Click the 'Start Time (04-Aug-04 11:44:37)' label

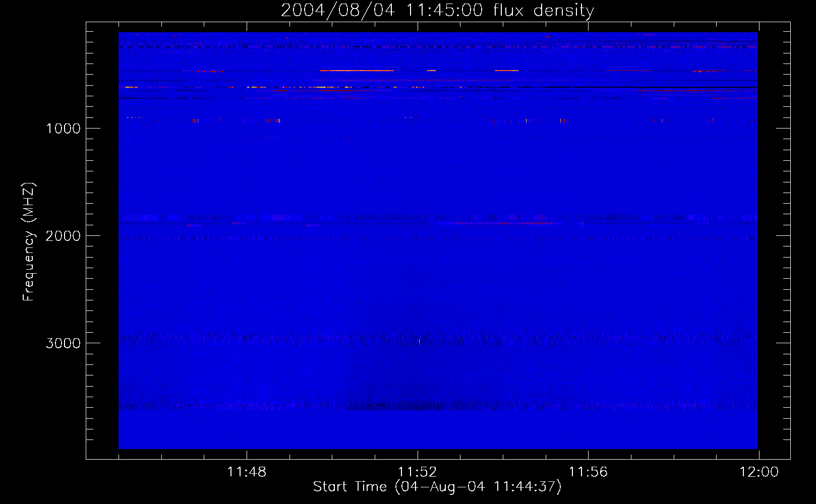437,487
